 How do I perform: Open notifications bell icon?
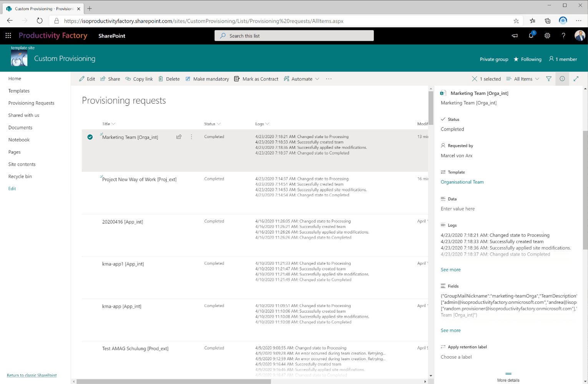(531, 35)
